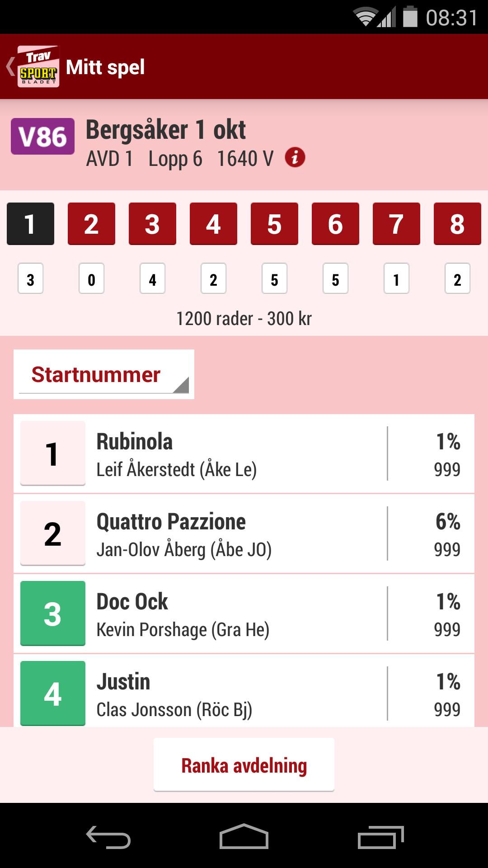Open the Startnummer sorting dropdown
The image size is (488, 868).
(x=104, y=374)
